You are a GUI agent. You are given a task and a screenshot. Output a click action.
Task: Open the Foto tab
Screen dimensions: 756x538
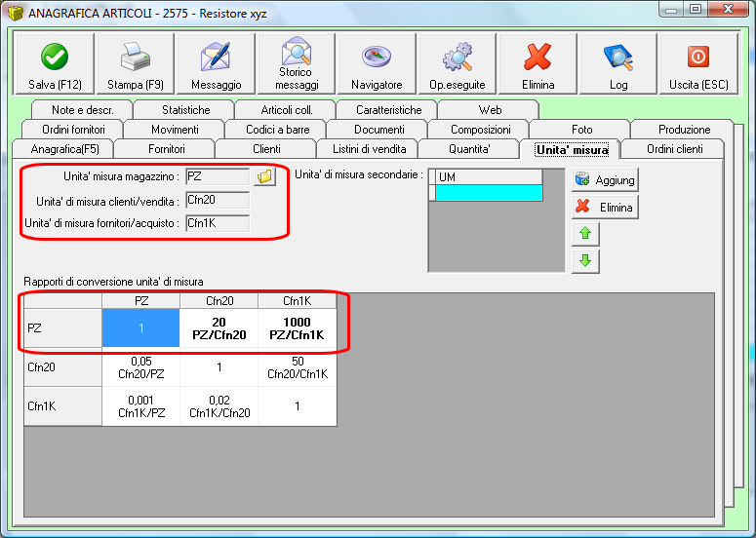click(x=581, y=129)
